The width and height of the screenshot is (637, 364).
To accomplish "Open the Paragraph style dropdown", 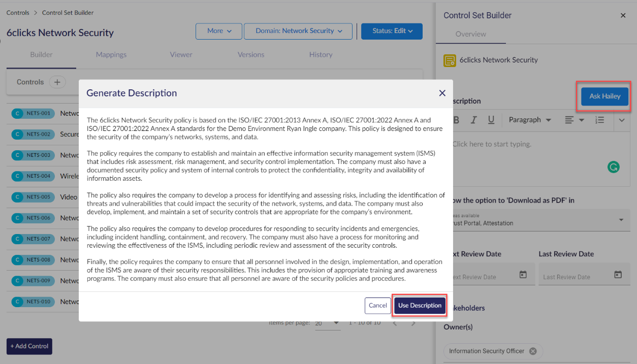I will pos(530,120).
